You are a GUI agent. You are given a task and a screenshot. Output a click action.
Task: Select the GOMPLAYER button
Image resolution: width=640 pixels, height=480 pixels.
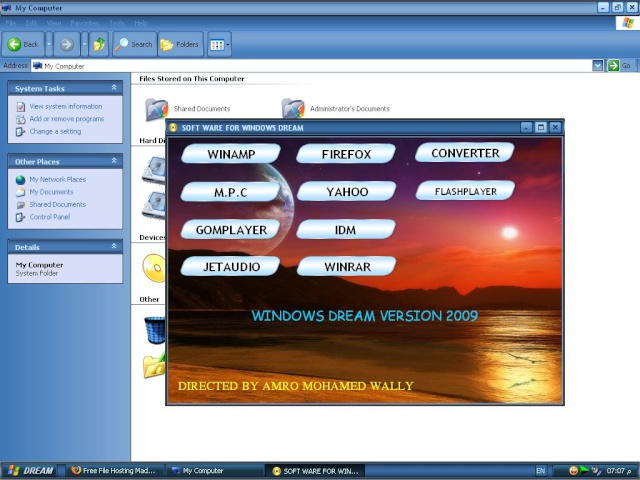click(x=231, y=230)
